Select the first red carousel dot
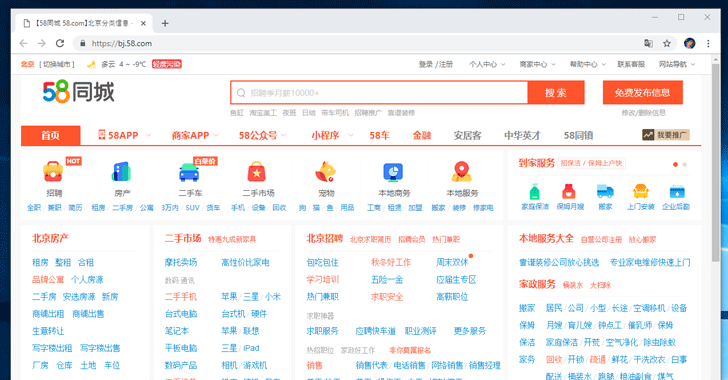728x380 pixels. tap(676, 164)
